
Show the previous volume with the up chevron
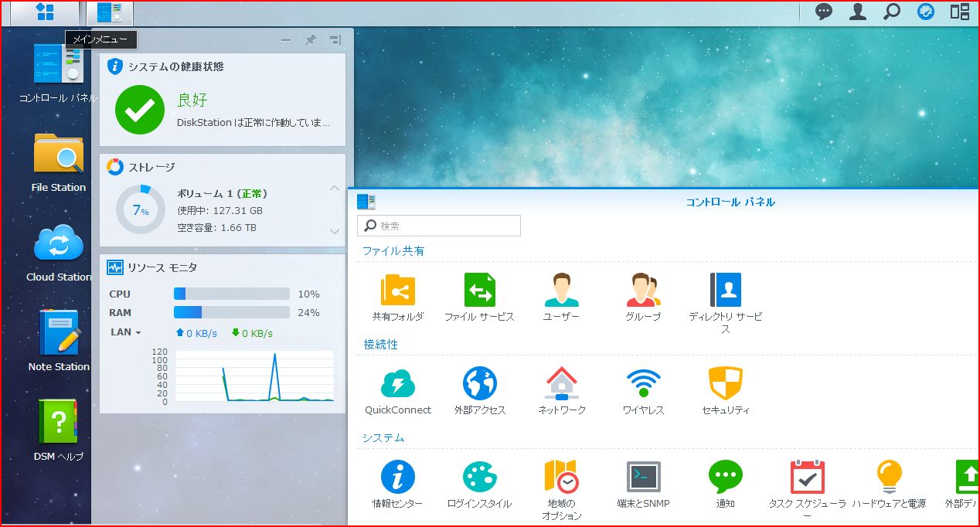coord(335,189)
